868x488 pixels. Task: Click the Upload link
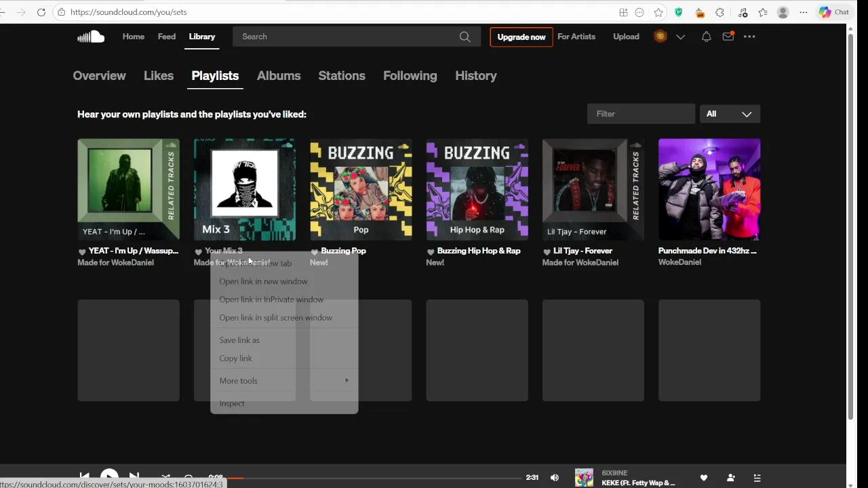(626, 37)
